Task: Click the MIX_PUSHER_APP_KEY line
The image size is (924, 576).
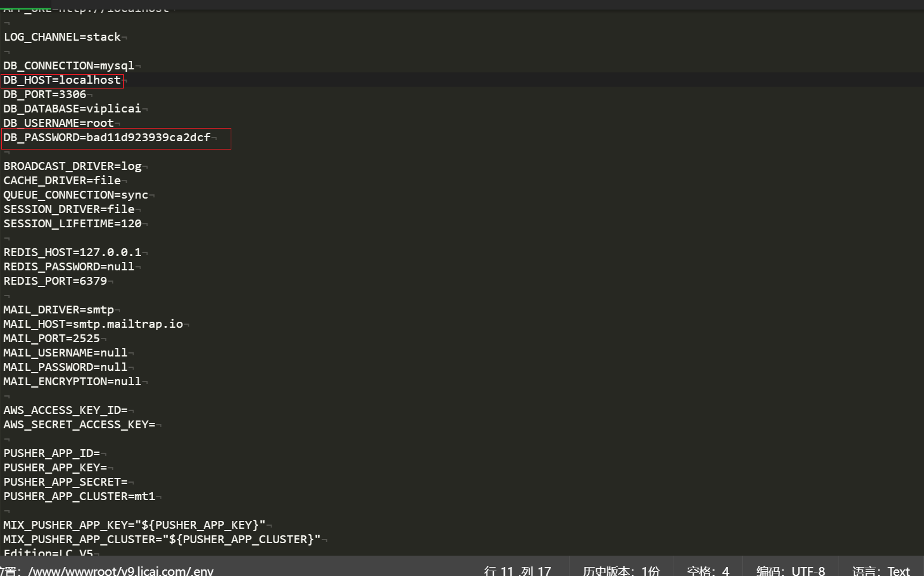Action: [134, 525]
